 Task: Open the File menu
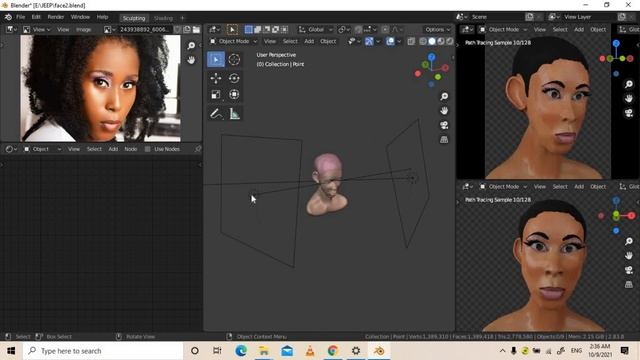point(20,17)
